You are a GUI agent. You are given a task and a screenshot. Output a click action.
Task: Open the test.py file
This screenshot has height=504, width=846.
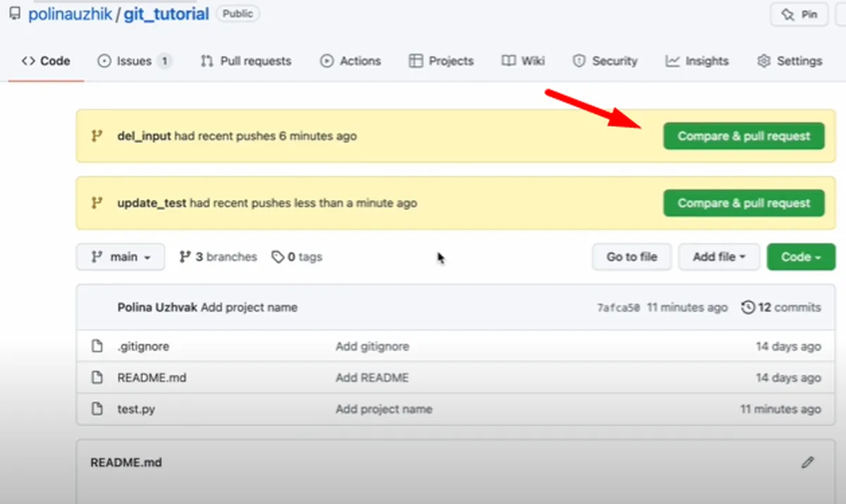(x=136, y=409)
